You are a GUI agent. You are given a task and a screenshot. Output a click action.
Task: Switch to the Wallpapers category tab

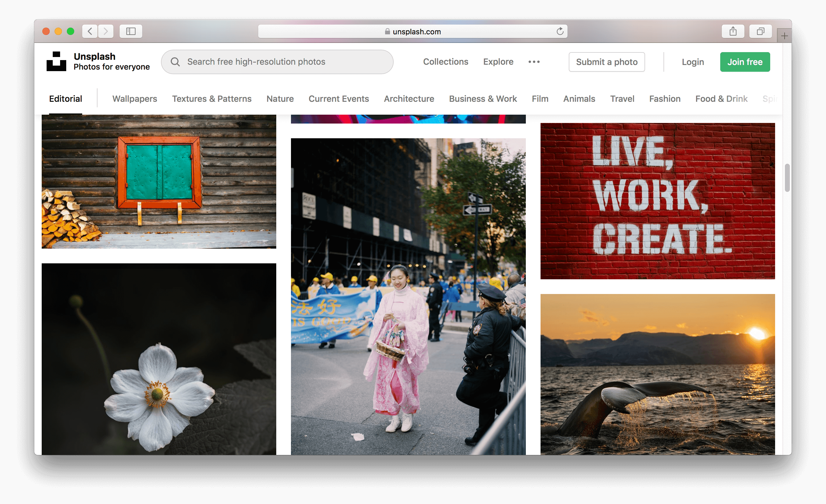134,99
